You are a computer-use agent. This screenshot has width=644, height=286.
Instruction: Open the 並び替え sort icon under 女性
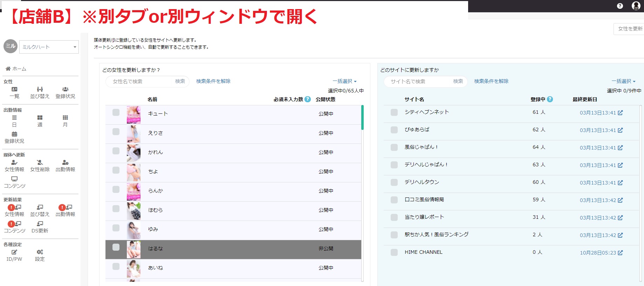(x=40, y=93)
